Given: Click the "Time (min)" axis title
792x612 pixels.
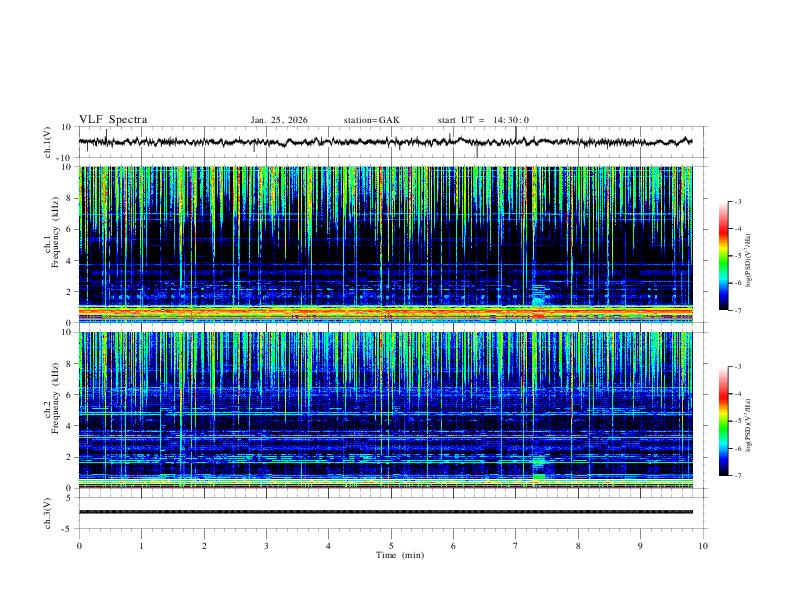Looking at the screenshot, I should point(400,555).
